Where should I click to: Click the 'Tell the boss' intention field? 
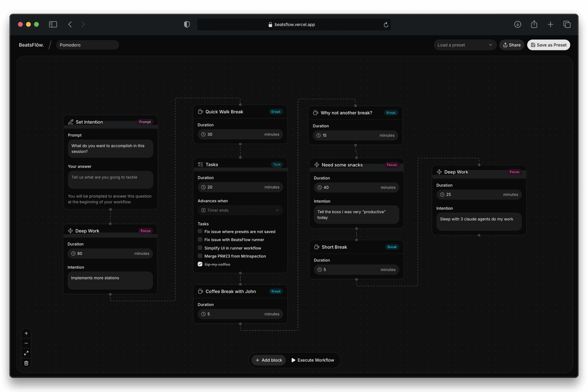pos(356,215)
